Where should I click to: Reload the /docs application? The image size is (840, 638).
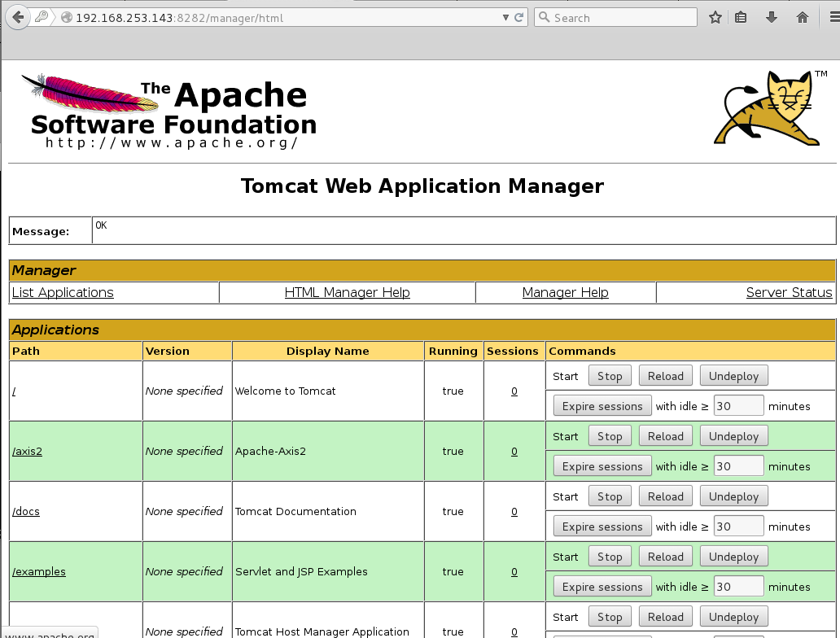(x=665, y=496)
